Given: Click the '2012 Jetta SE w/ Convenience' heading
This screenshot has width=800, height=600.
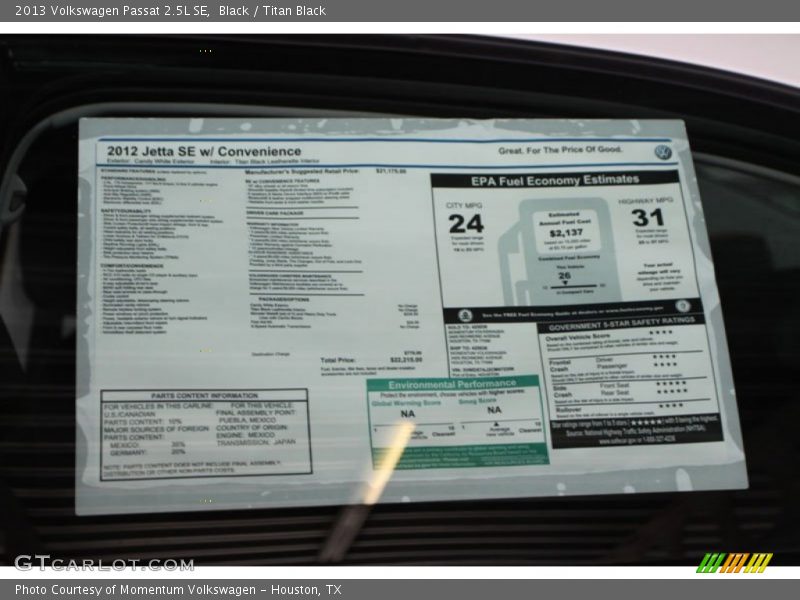Looking at the screenshot, I should (204, 151).
